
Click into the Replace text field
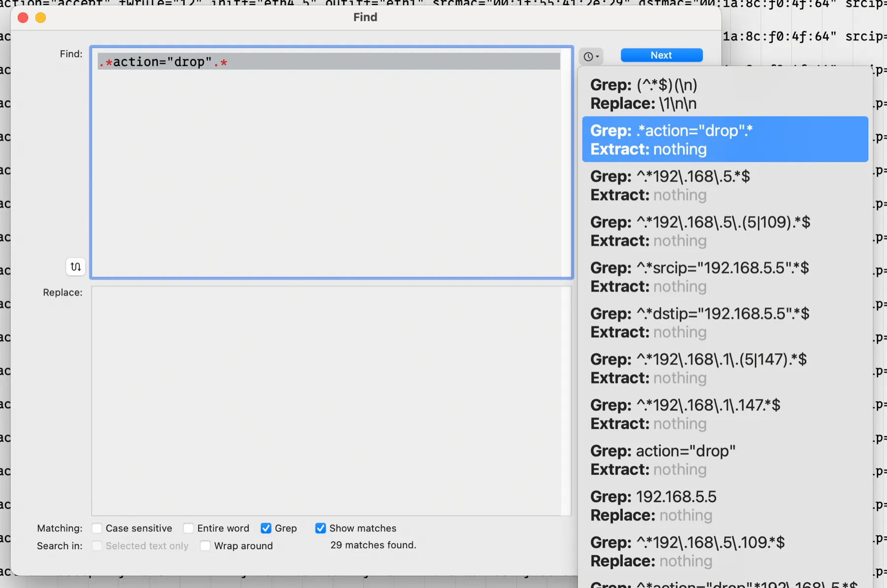point(330,399)
